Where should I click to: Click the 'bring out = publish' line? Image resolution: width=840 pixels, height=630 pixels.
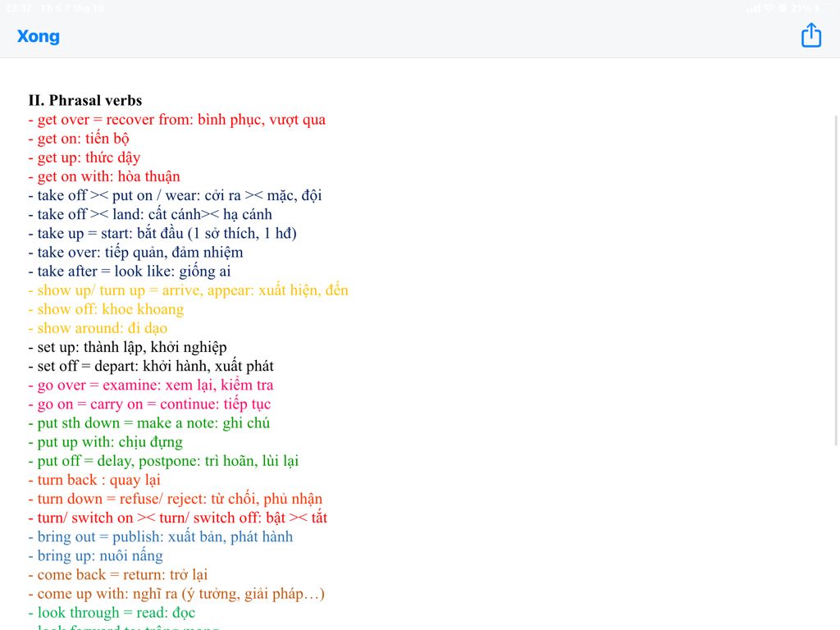pyautogui.click(x=161, y=536)
